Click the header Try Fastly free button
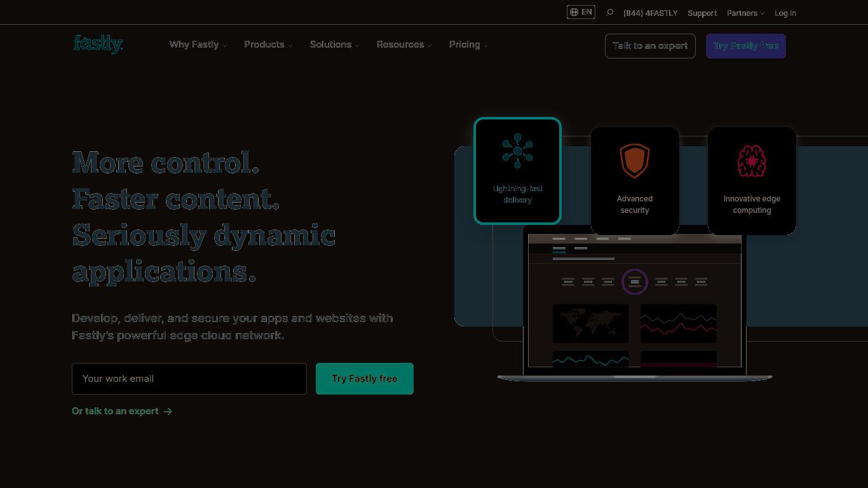Viewport: 868px width, 488px height. [746, 46]
